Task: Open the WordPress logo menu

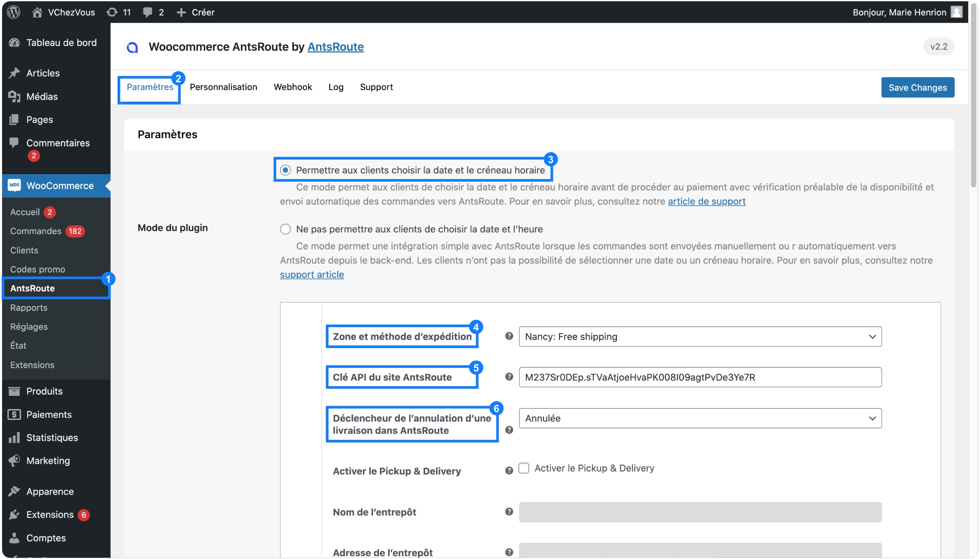Action: [14, 12]
